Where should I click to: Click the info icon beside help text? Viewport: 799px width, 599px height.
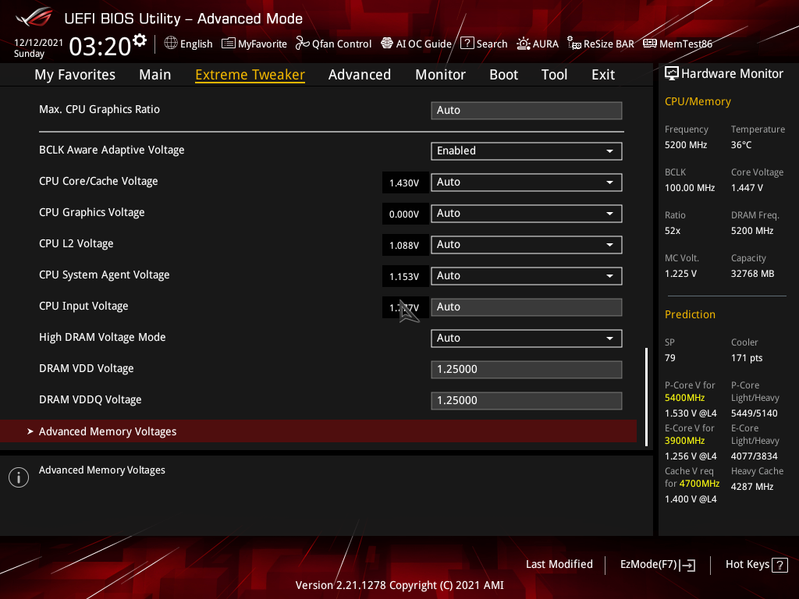(x=19, y=477)
